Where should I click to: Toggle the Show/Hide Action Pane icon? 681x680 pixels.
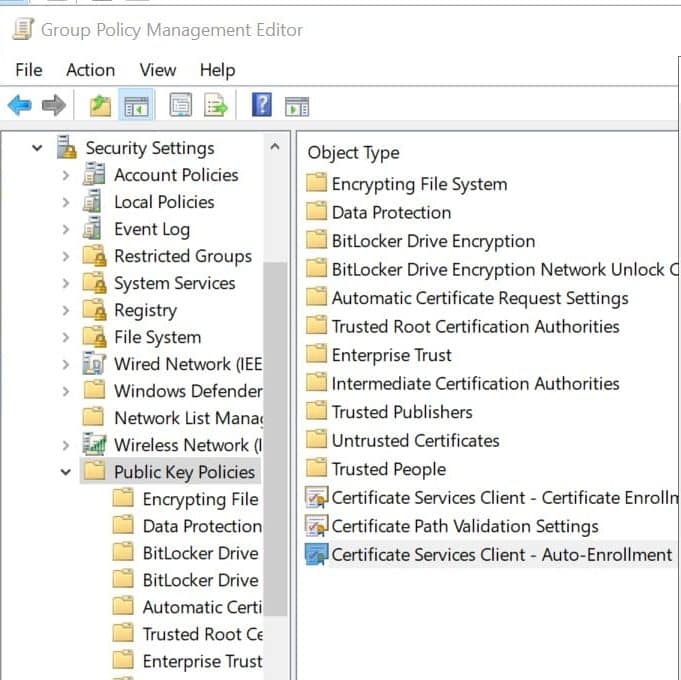click(x=296, y=105)
